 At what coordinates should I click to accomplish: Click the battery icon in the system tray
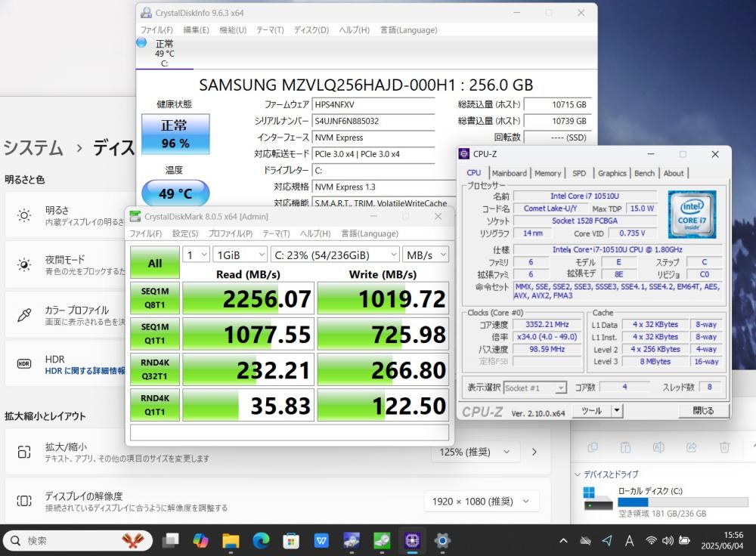[x=684, y=541]
